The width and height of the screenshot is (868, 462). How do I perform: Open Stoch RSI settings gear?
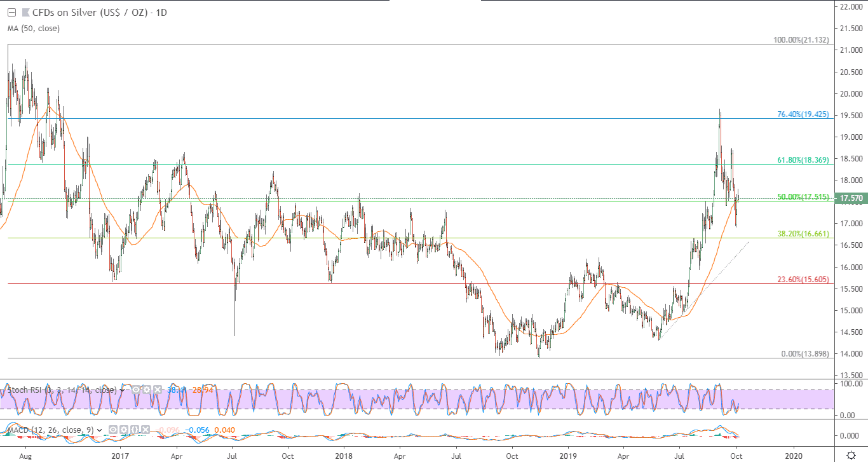[147, 390]
